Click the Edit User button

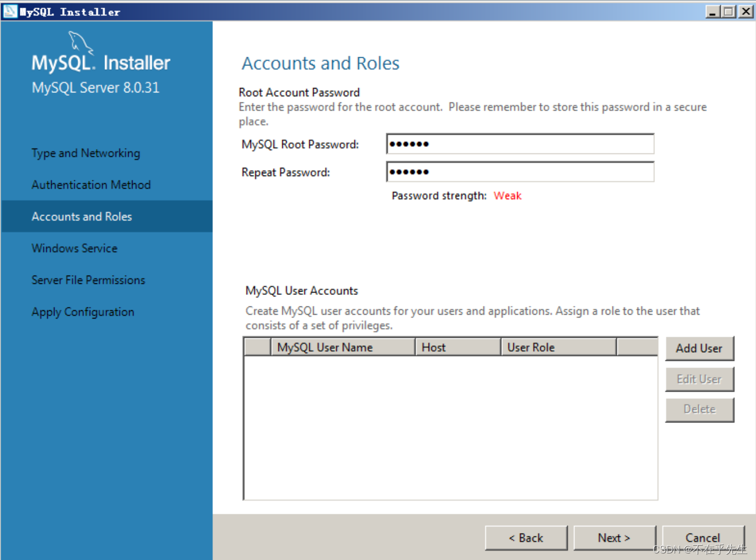pos(699,379)
